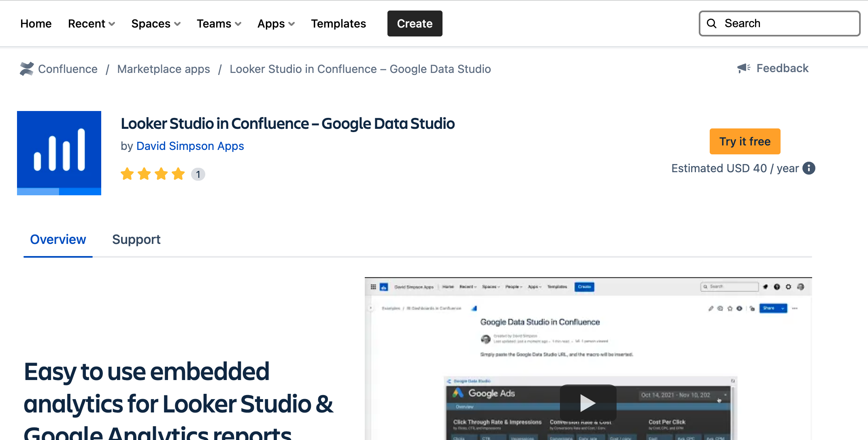Viewport: 868px width, 440px height.
Task: Click the Marketplace apps breadcrumb link
Action: click(x=164, y=69)
